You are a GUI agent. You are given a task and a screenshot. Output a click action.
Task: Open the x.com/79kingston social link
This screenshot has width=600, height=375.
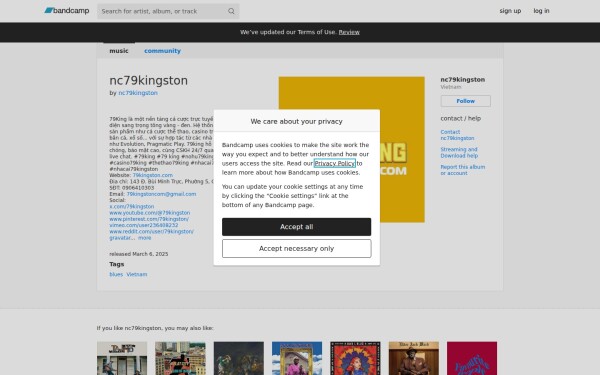(x=132, y=206)
